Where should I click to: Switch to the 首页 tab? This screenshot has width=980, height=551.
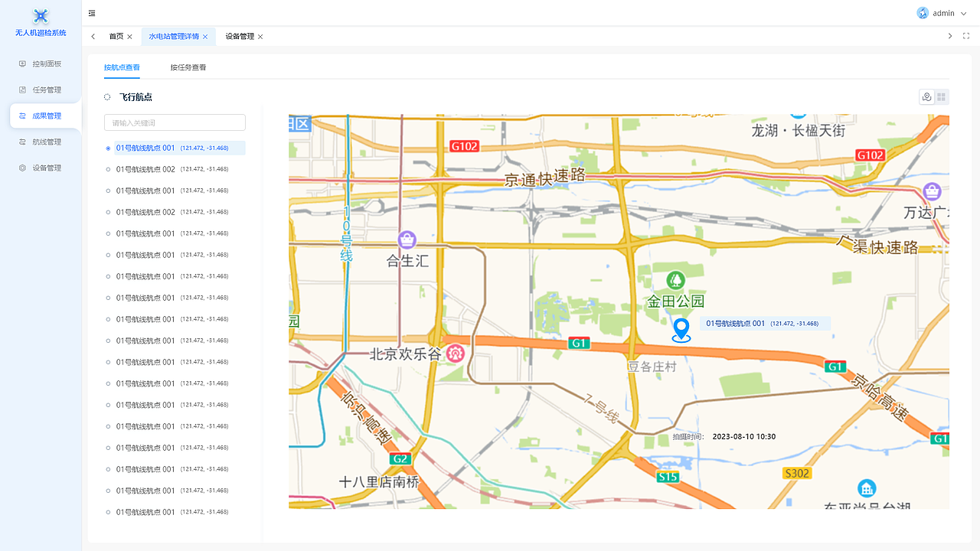coord(116,36)
